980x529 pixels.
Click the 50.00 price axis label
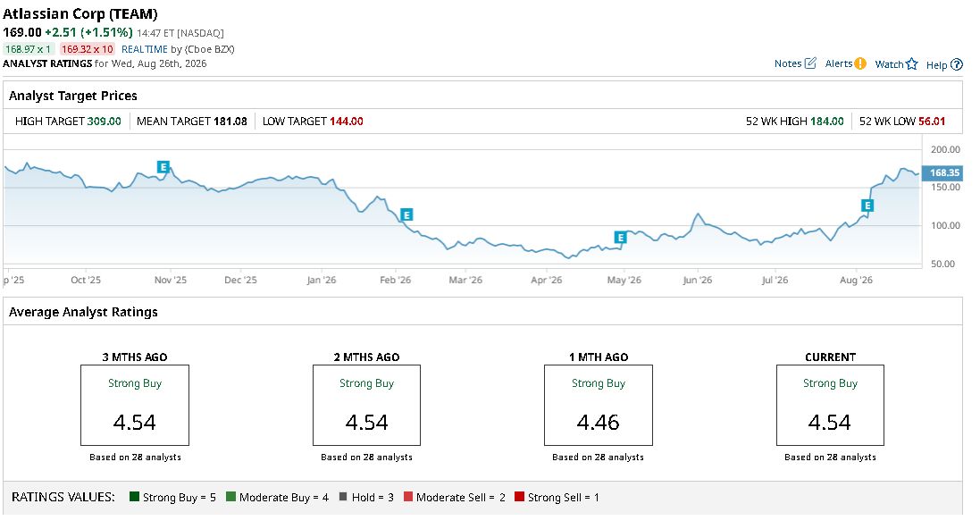(942, 264)
